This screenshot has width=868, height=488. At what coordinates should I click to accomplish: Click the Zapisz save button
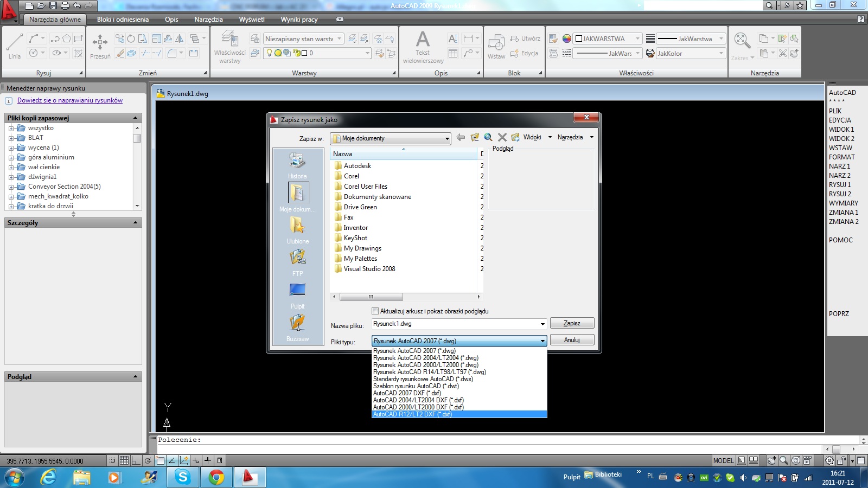pyautogui.click(x=572, y=323)
